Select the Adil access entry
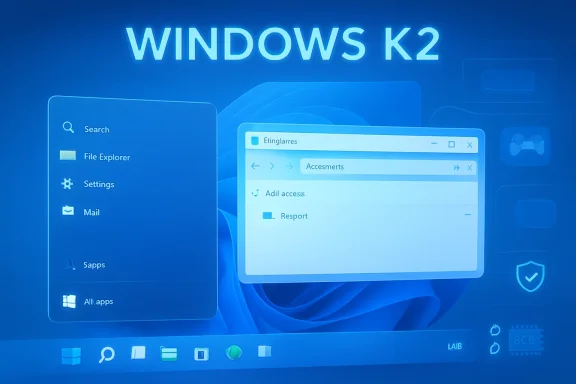The width and height of the screenshot is (576, 384). (x=285, y=193)
